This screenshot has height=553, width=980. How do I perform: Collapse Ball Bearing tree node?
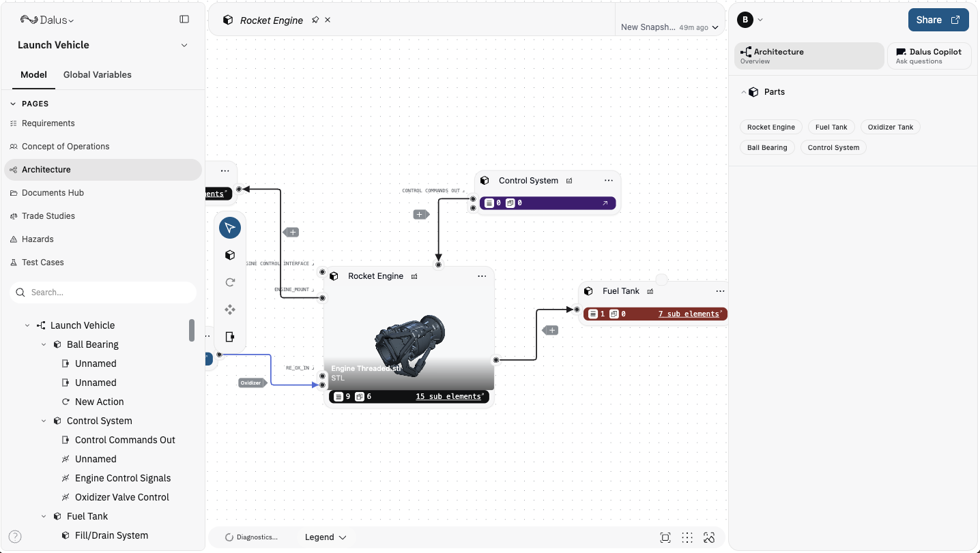coord(44,344)
